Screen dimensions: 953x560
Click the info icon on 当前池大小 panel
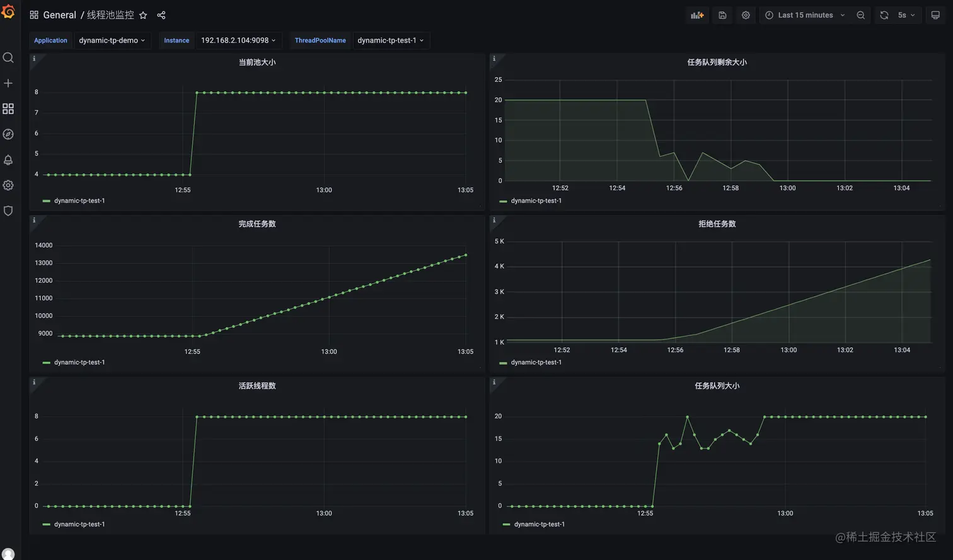point(34,59)
